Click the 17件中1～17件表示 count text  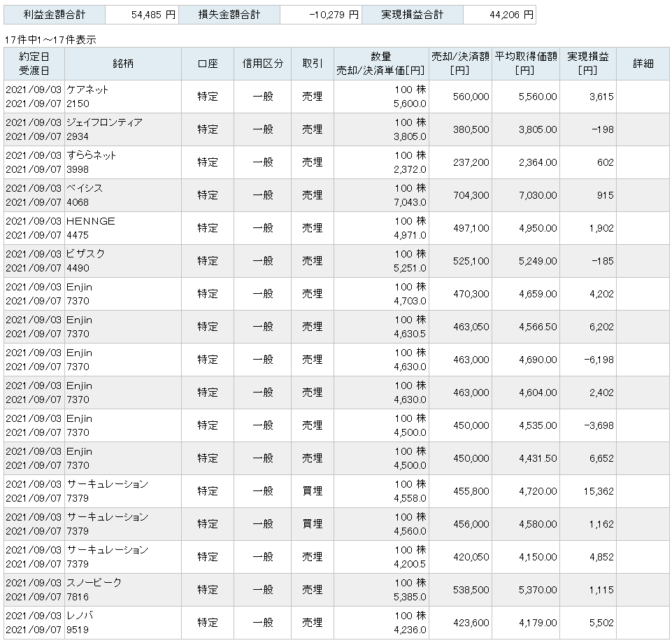pos(50,40)
